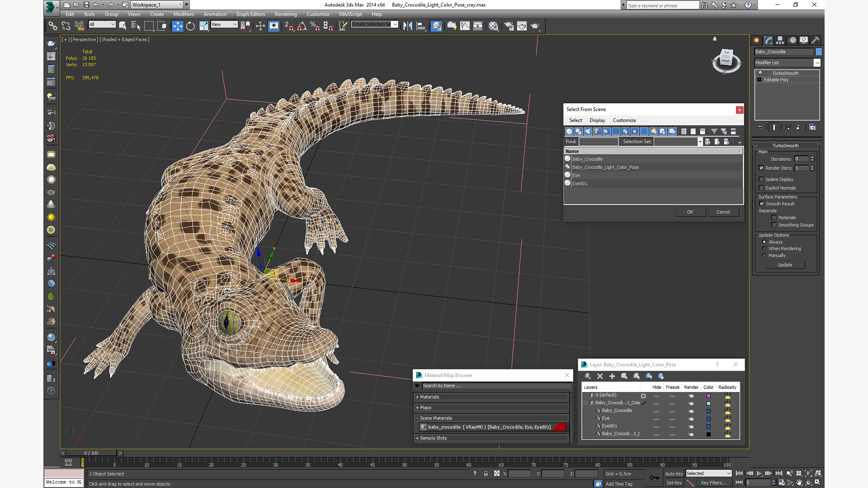Image resolution: width=868 pixels, height=488 pixels.
Task: Enable the Isoline Display checkbox
Action: point(761,179)
